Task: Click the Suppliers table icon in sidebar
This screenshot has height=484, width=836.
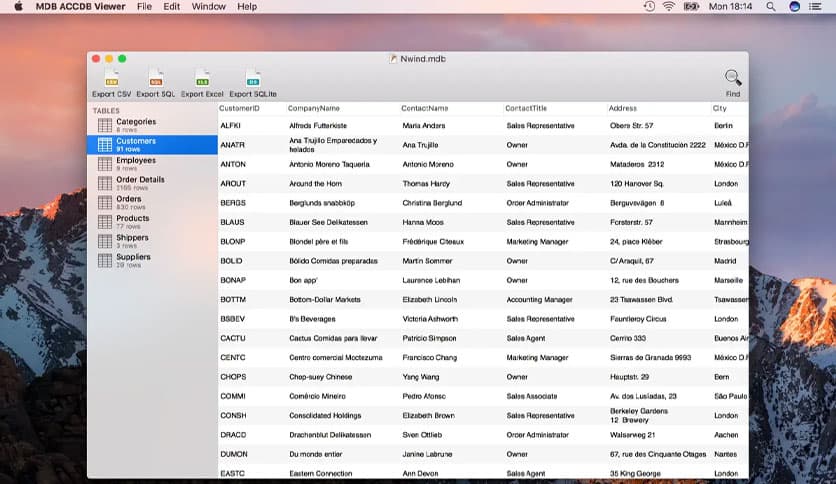Action: (105, 260)
